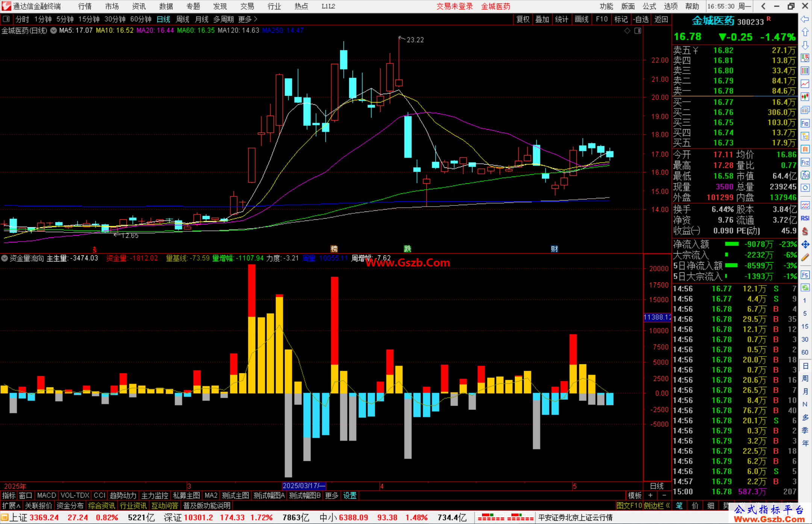The width and height of the screenshot is (812, 524).
Task: Open the multi-window list sidebar icon
Action: click(805, 110)
